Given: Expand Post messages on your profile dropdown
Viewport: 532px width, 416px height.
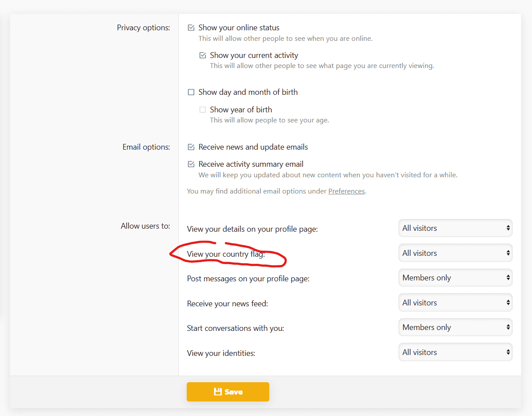Looking at the screenshot, I should tap(455, 278).
